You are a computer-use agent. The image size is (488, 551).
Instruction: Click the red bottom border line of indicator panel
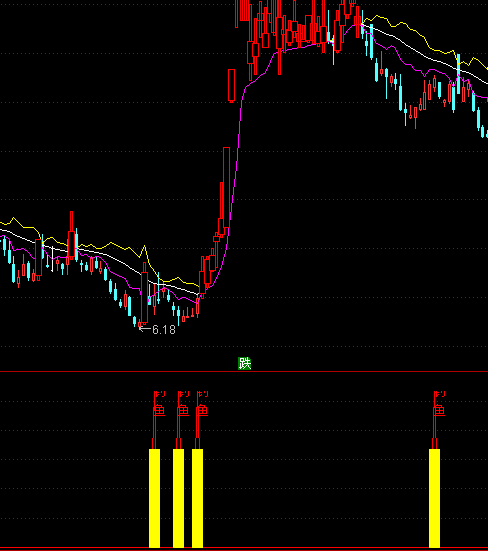(x=244, y=549)
